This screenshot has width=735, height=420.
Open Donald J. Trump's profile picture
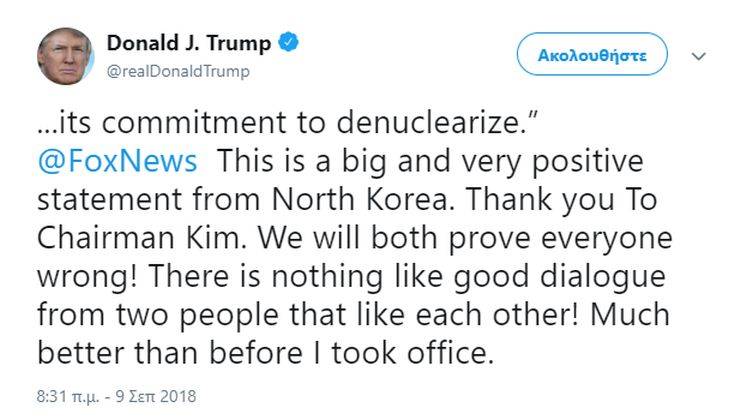(64, 58)
